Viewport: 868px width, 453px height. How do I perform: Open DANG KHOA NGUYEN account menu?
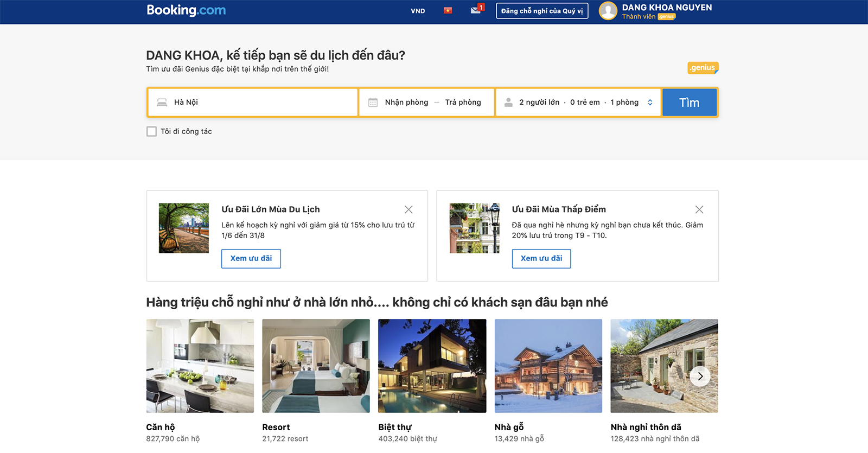[667, 8]
